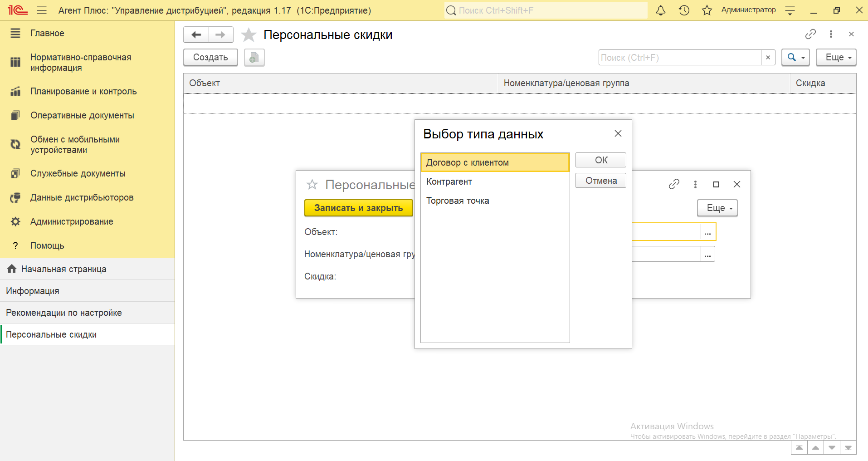868x461 pixels.
Task: Expand the search magnifier dropdown
Action: pyautogui.click(x=795, y=58)
